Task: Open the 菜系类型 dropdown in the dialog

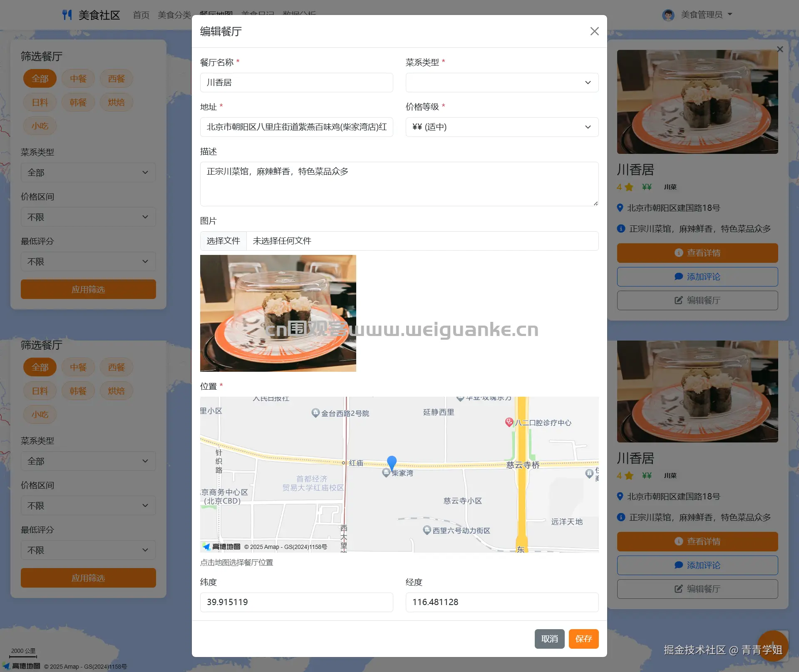Action: [x=502, y=82]
